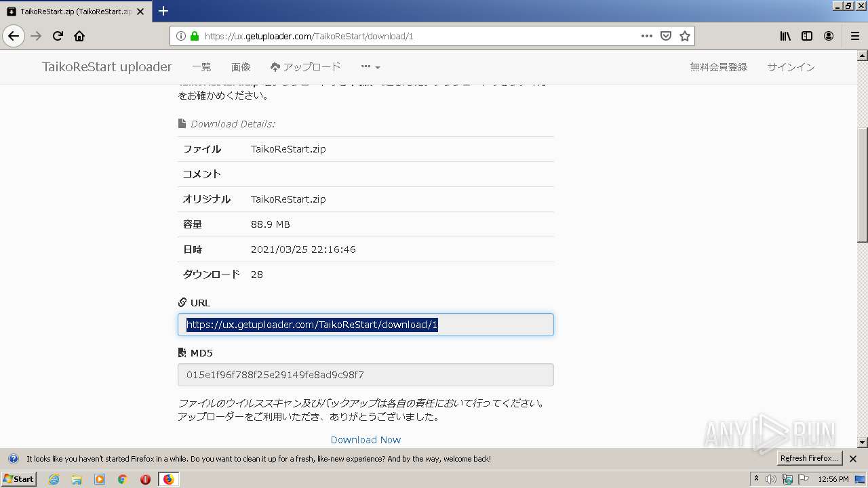Click the 88.9 MB size value
This screenshot has height=488, width=868.
click(x=271, y=224)
